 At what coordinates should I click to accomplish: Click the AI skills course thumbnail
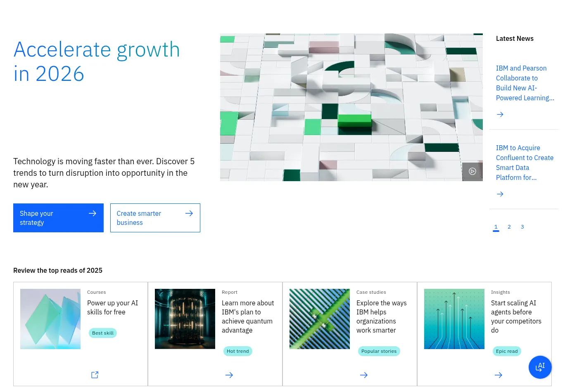click(50, 319)
